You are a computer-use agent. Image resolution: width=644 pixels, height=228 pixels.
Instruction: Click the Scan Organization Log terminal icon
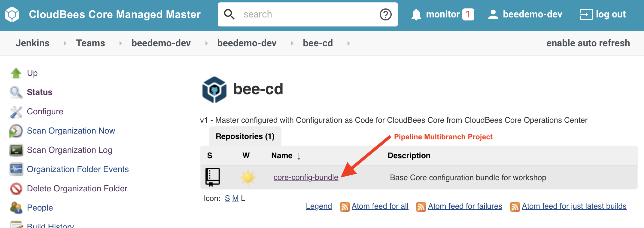[16, 150]
